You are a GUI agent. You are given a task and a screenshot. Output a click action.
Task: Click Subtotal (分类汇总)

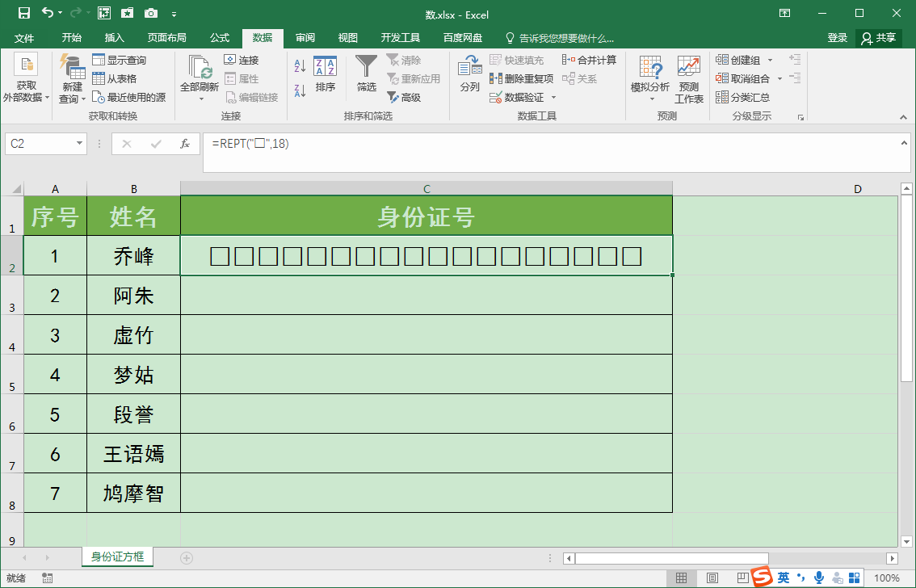[x=743, y=98]
